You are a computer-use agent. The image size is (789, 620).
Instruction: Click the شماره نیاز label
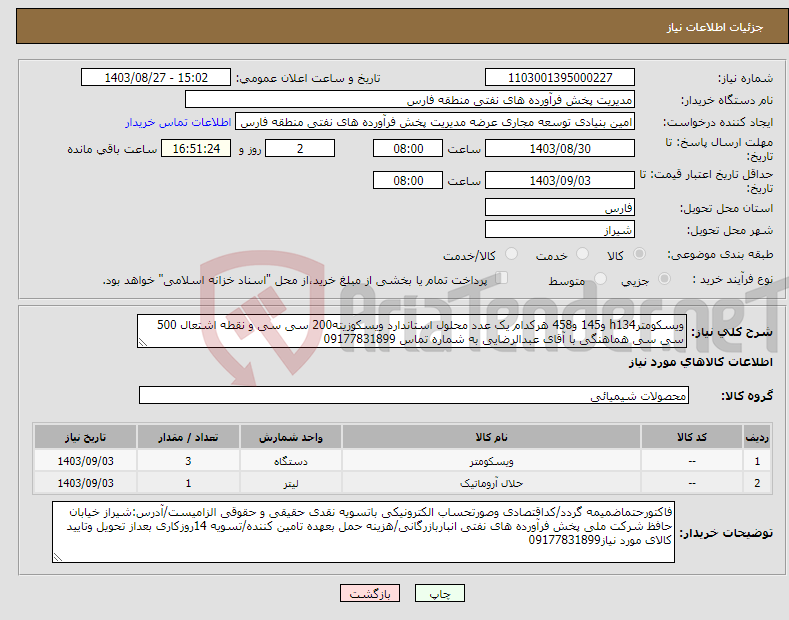coord(745,78)
